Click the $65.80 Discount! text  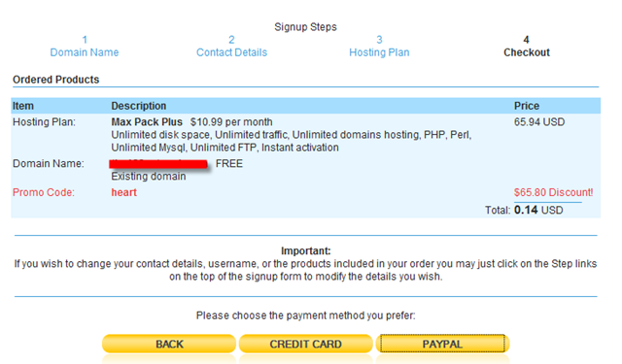click(553, 192)
